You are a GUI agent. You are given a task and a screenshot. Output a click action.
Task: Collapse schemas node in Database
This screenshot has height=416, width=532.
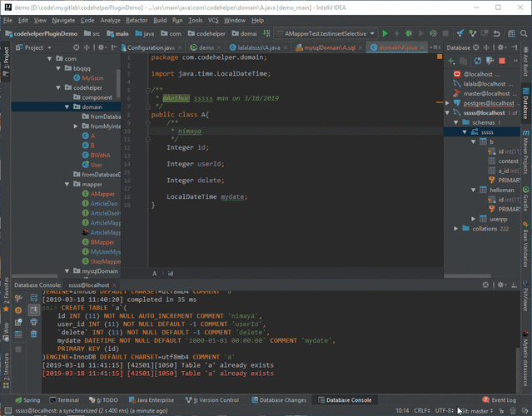pos(456,122)
